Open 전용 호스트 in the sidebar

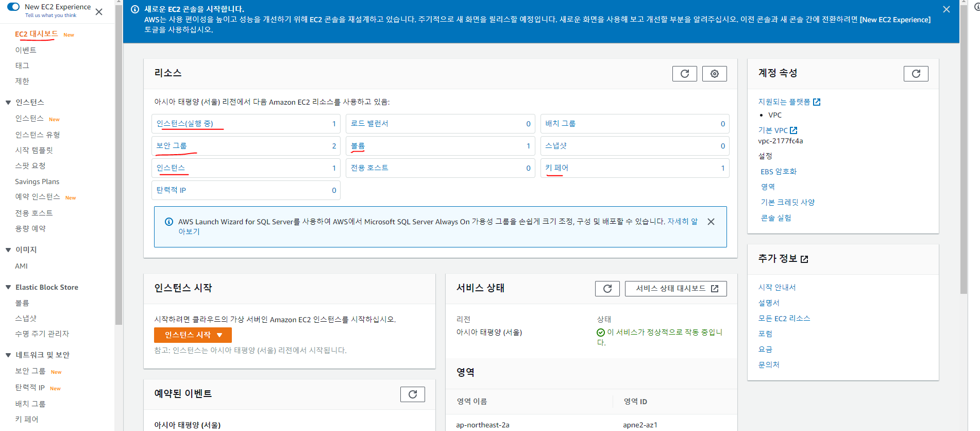click(x=34, y=213)
